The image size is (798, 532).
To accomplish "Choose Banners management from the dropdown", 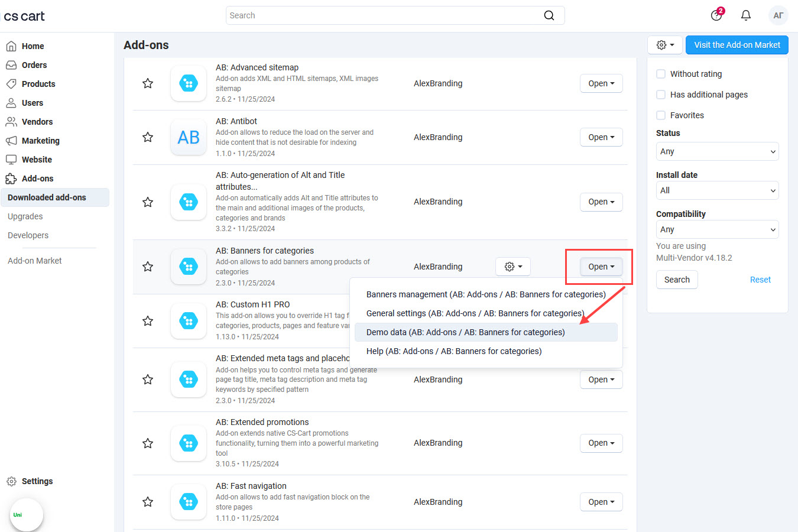I will 485,294.
